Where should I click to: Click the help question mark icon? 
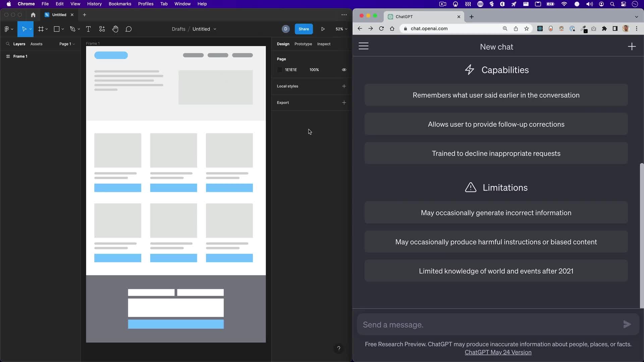click(x=339, y=349)
